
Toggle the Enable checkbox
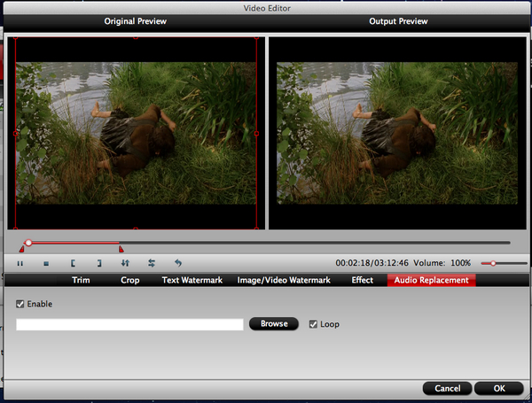[x=20, y=304]
